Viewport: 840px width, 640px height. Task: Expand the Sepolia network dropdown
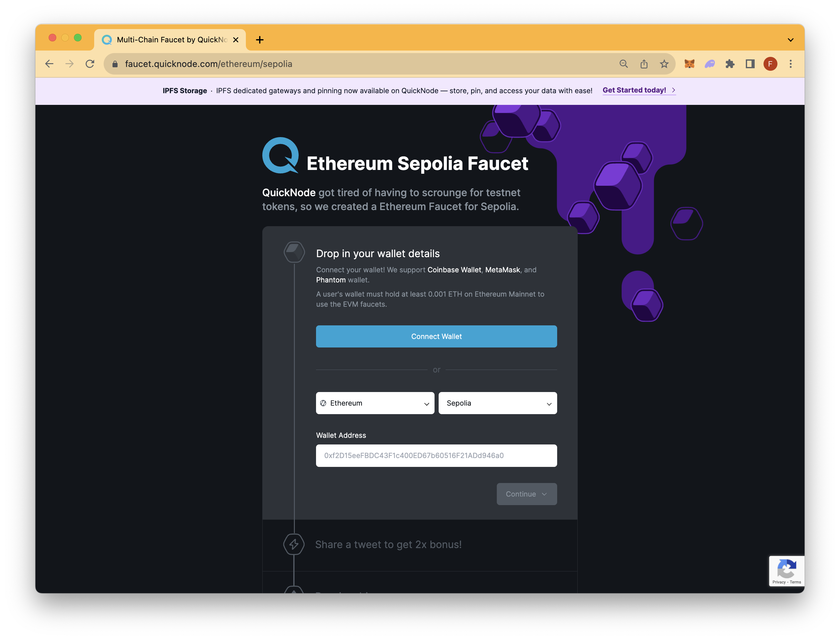498,403
